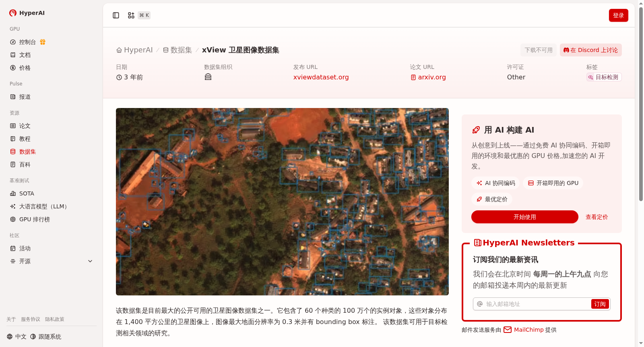This screenshot has width=644, height=347.
Task: Click the ⌘ K shortcut badge
Action: pos(144,15)
